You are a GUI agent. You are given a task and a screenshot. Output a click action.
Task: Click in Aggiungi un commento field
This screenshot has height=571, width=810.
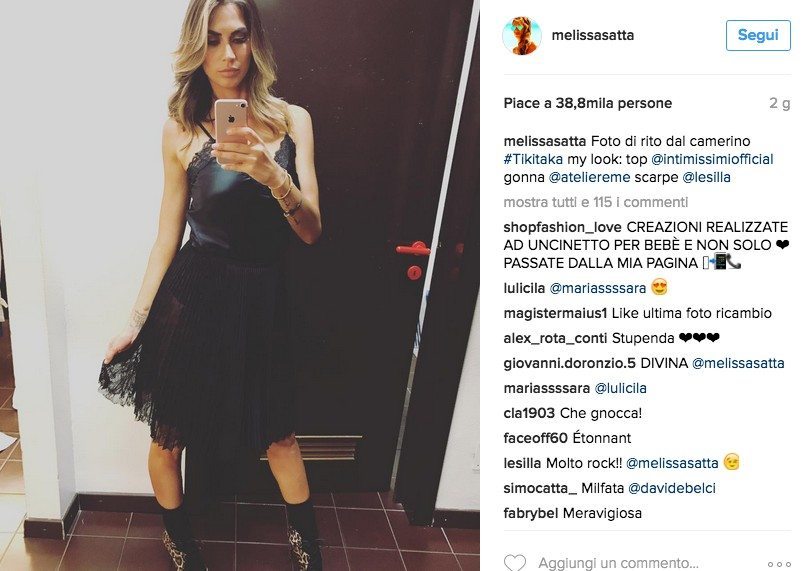(x=618, y=563)
